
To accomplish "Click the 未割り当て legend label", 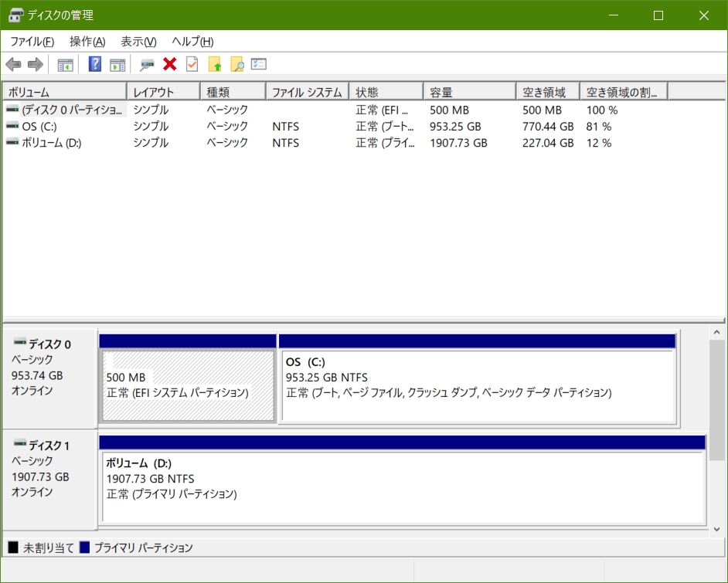I will pyautogui.click(x=49, y=547).
